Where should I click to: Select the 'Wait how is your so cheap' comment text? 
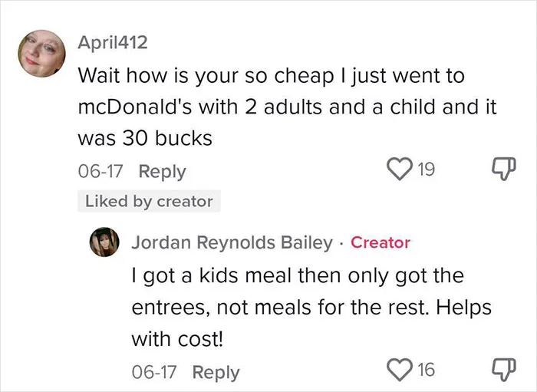[287, 107]
